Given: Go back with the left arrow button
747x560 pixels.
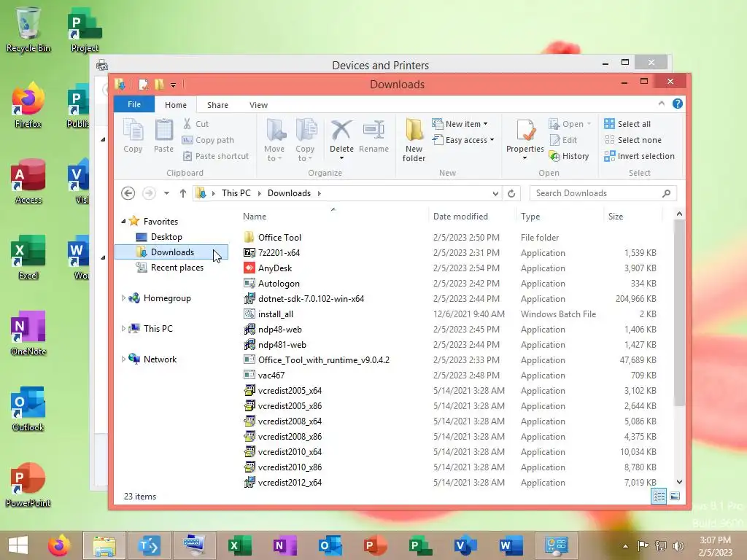Looking at the screenshot, I should pyautogui.click(x=128, y=193).
